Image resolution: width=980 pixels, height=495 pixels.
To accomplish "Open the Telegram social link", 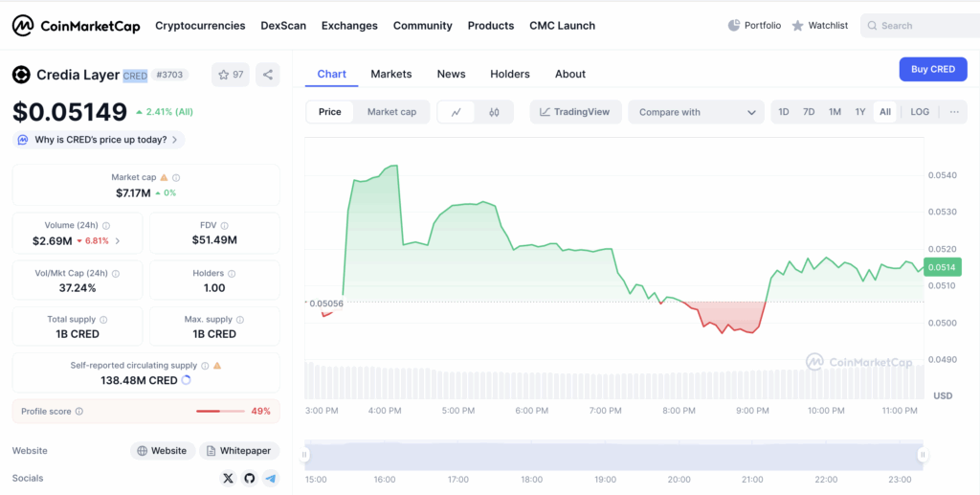I will [271, 478].
